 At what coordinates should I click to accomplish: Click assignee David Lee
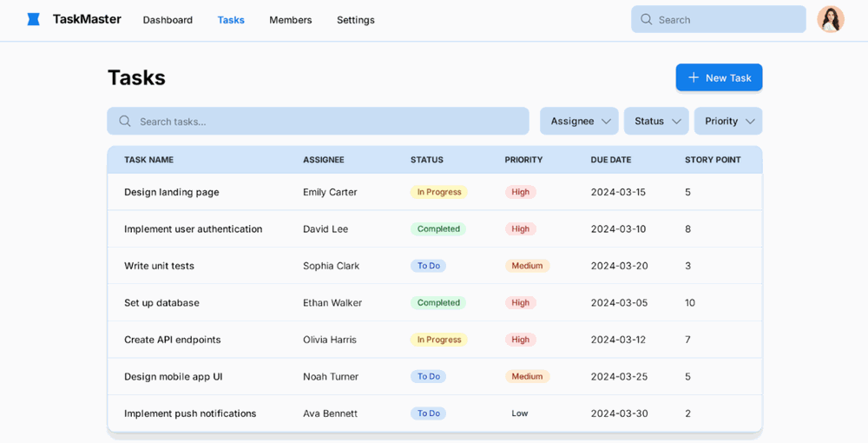pos(325,228)
